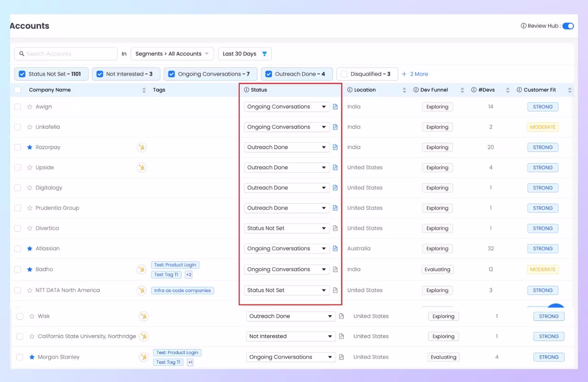Open Badho's status dropdown
Image resolution: width=588 pixels, height=382 pixels.
[x=287, y=270]
